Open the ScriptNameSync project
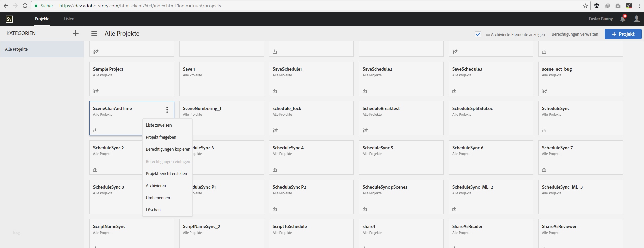Image resolution: width=644 pixels, height=248 pixels. (x=132, y=234)
